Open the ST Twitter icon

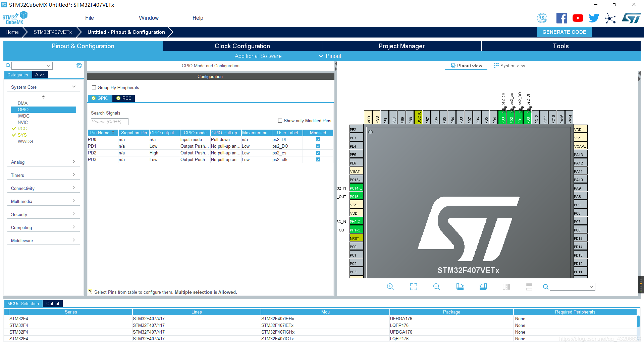click(x=594, y=18)
